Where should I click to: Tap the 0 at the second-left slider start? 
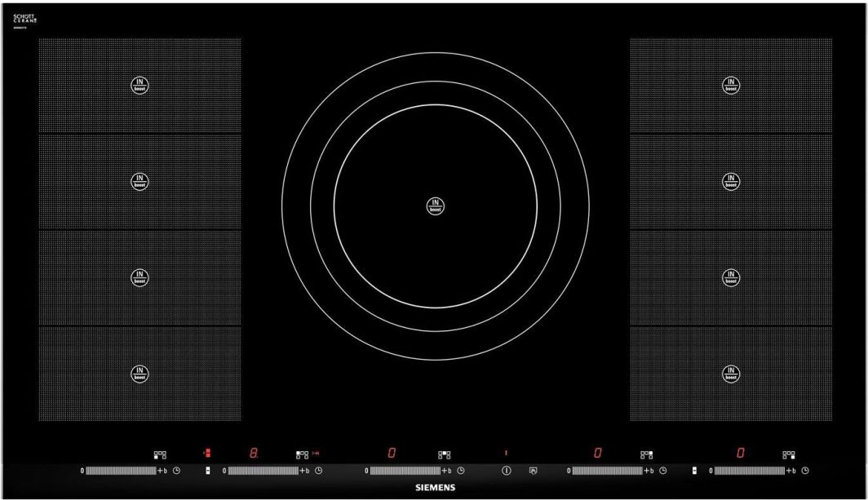pyautogui.click(x=224, y=471)
